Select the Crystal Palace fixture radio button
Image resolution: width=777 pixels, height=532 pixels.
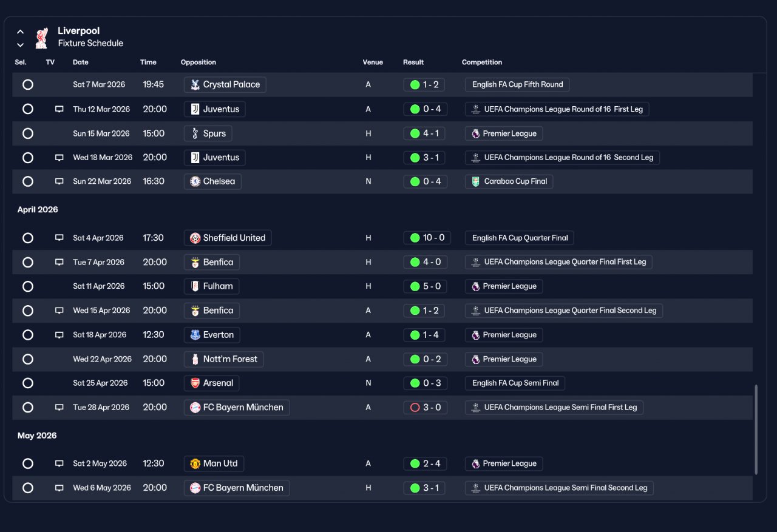(x=28, y=84)
